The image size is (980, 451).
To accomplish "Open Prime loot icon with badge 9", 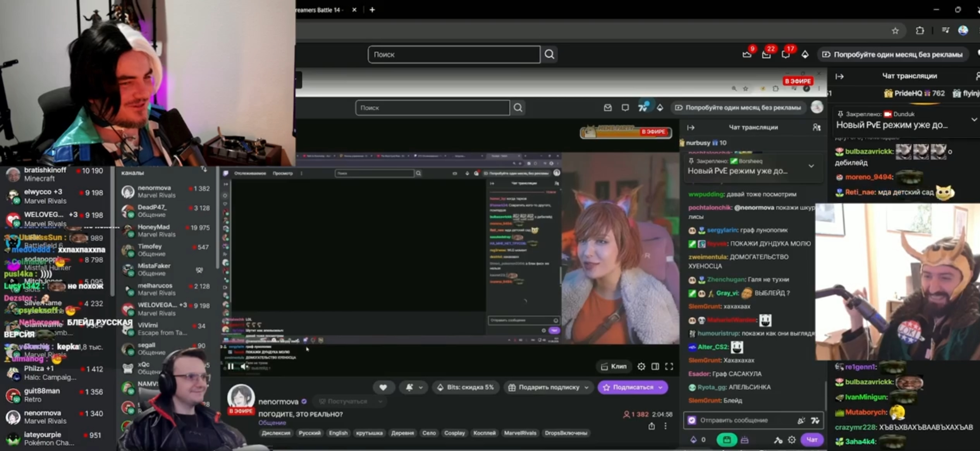I will 747,54.
